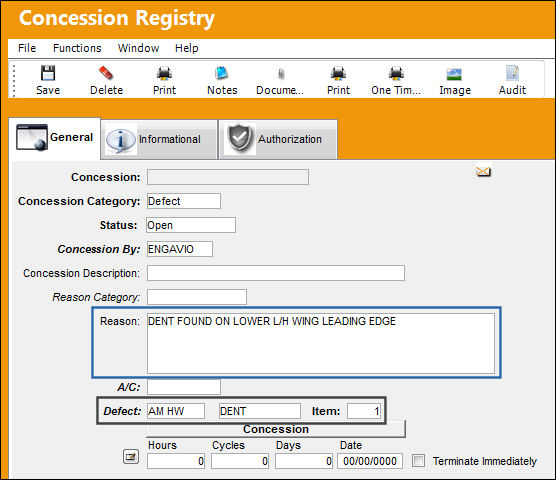Image resolution: width=556 pixels, height=480 pixels.
Task: Open the Window menu
Action: [138, 48]
